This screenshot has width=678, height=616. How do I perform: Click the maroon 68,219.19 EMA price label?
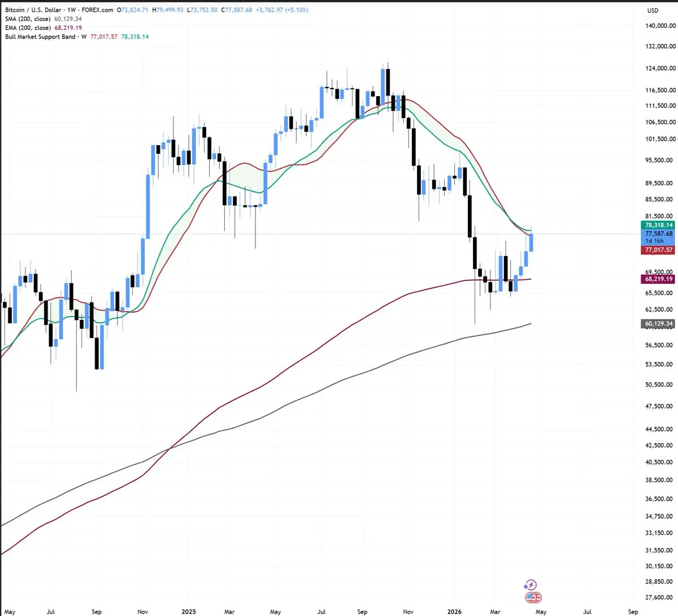pyautogui.click(x=658, y=279)
